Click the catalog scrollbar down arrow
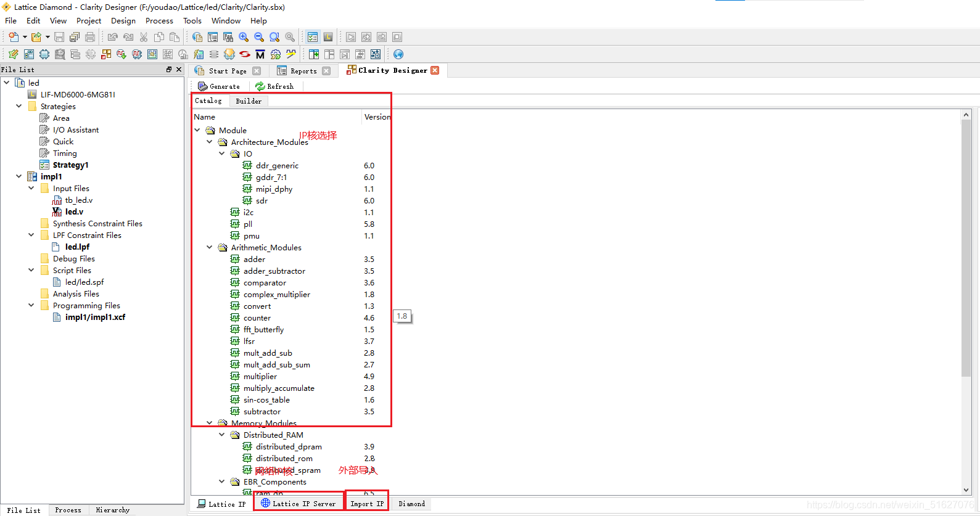 966,490
